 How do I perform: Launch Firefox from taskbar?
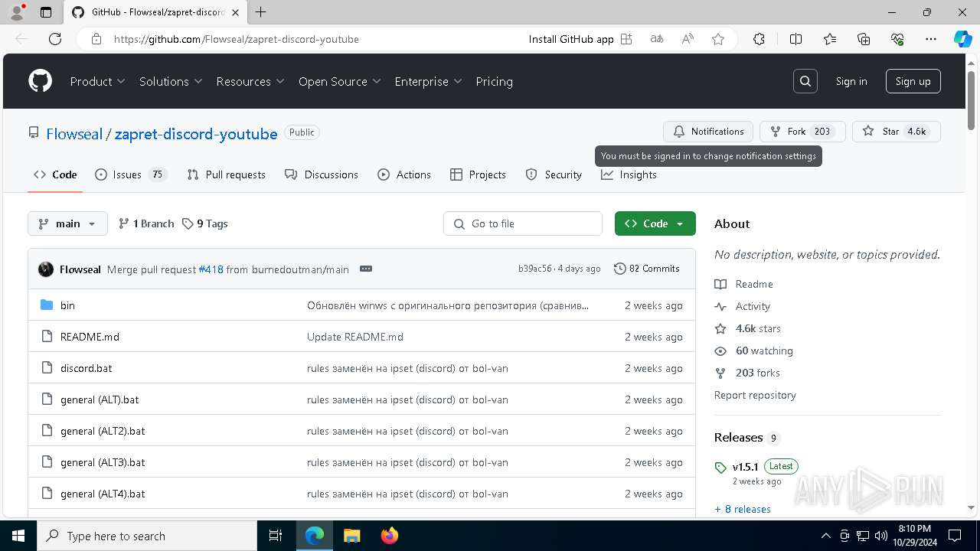[x=390, y=536]
